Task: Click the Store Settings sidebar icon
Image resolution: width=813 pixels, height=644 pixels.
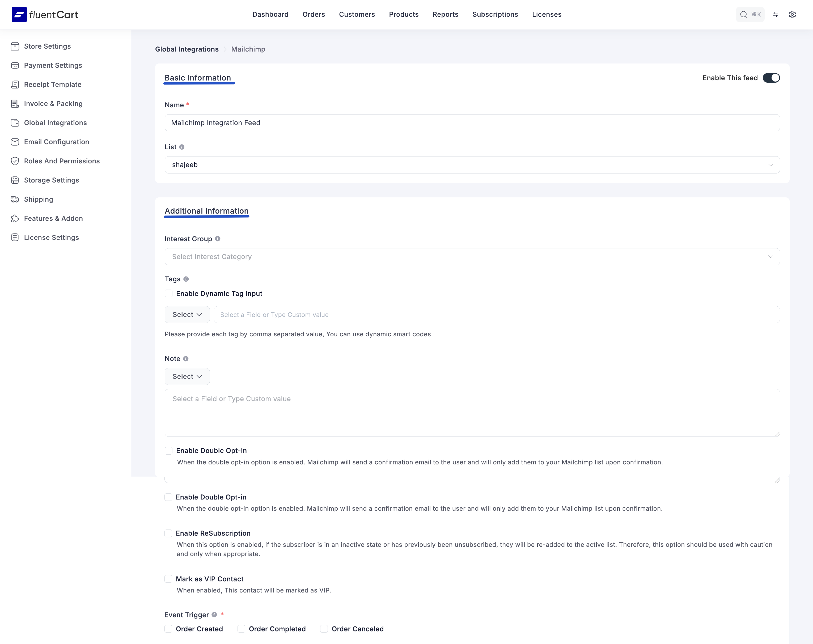Action: (x=15, y=46)
